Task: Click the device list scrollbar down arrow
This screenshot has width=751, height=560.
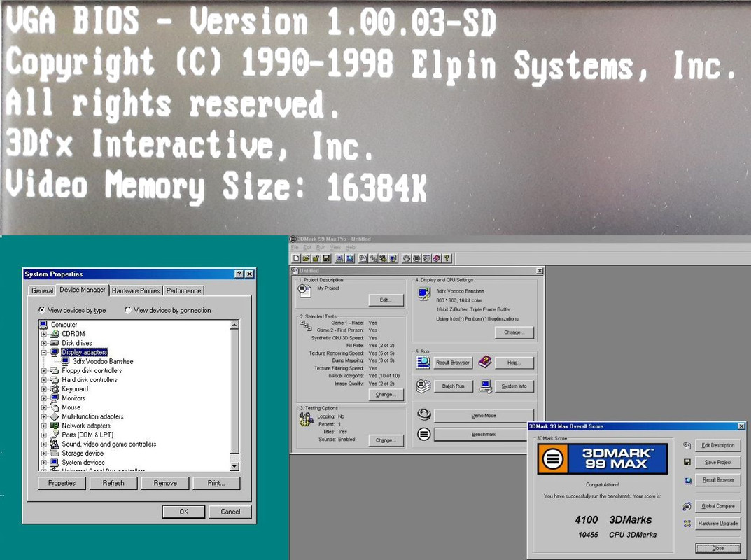Action: pos(234,467)
